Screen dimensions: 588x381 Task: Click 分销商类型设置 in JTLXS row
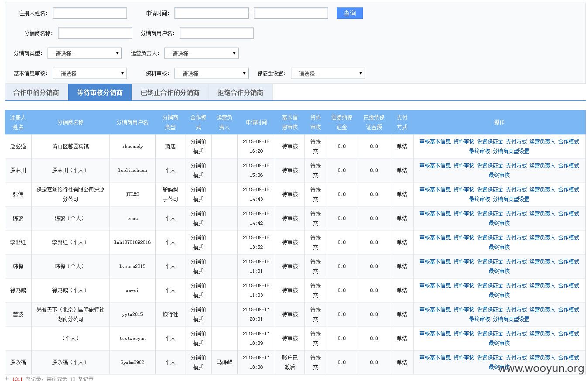pyautogui.click(x=511, y=199)
